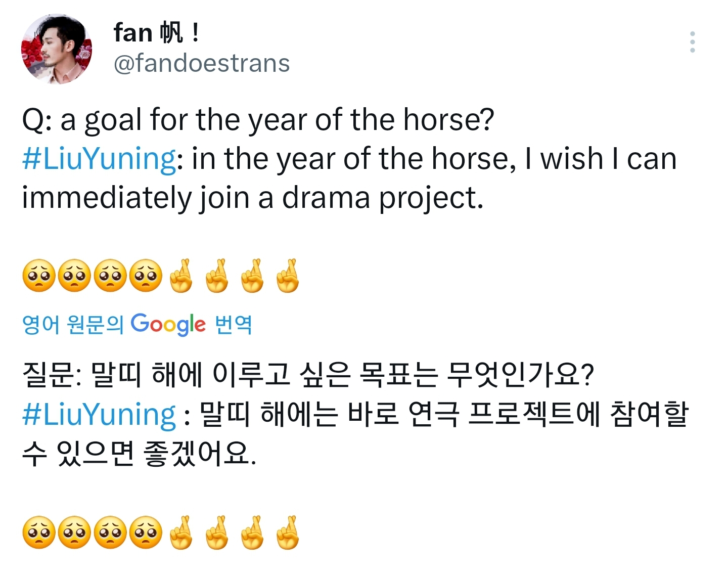Open #LiuYuning hashtag in the Korean translation

coord(99,415)
